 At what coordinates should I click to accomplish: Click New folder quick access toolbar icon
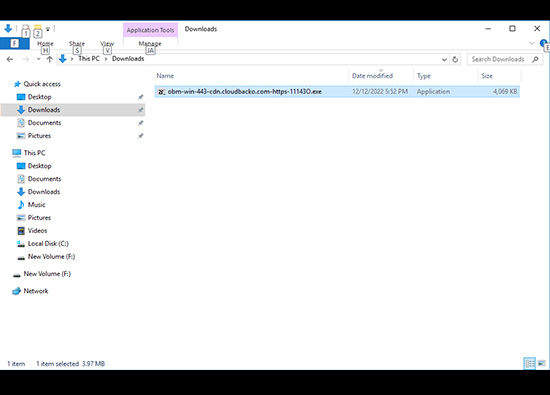(x=38, y=28)
